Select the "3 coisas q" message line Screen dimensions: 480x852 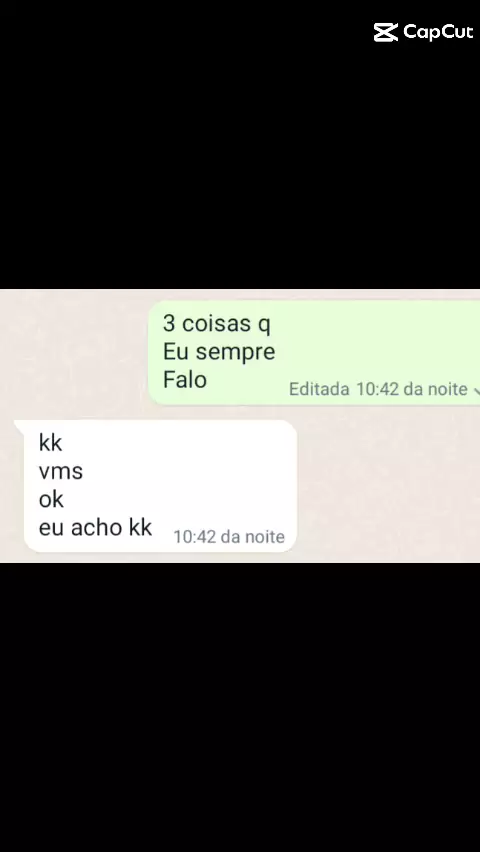click(216, 324)
